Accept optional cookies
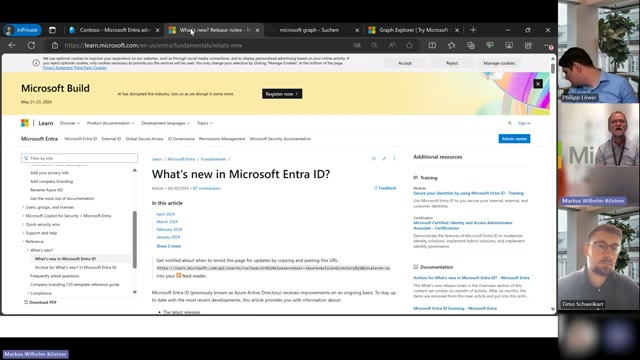Screen dimensions: 640x360 pos(405,63)
